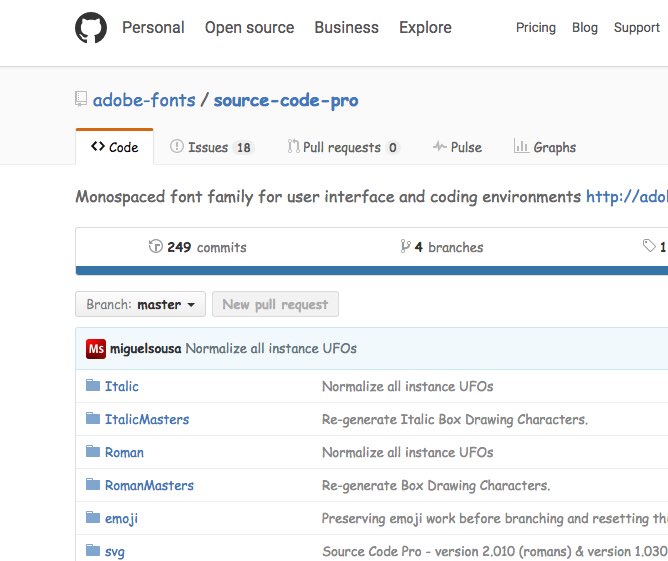The width and height of the screenshot is (668, 561).
Task: Open the adobe-fonts organization link
Action: coord(144,100)
